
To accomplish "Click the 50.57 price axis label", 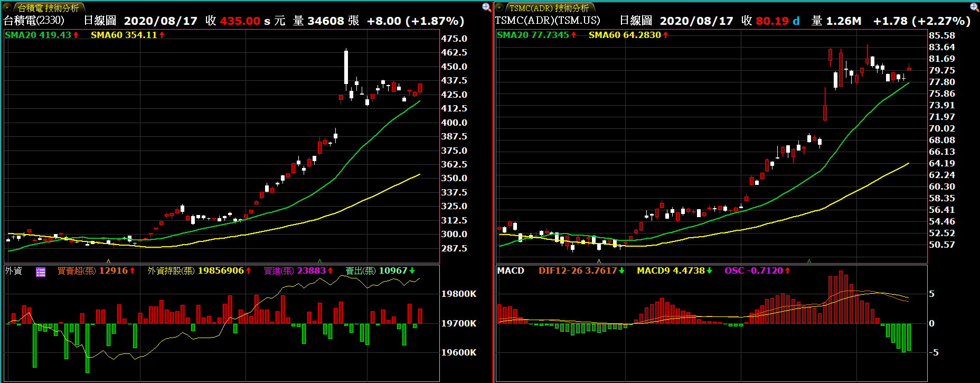I will coord(942,245).
